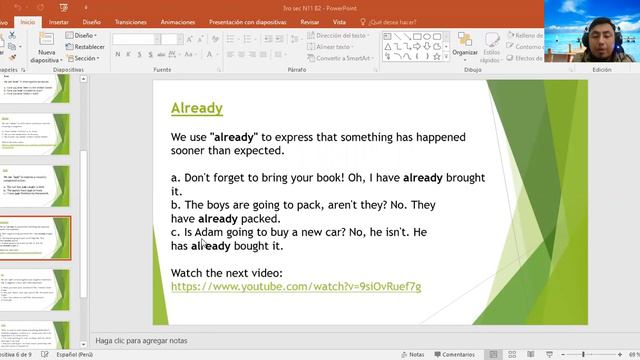The height and width of the screenshot is (360, 640).
Task: Click the Undo arrow in the title bar
Action: pos(18,7)
